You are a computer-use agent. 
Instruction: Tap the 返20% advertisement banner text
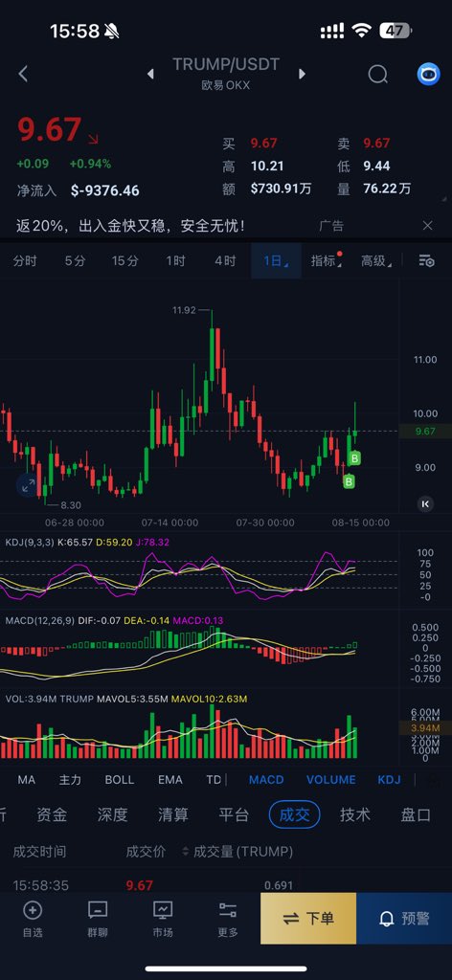(130, 226)
